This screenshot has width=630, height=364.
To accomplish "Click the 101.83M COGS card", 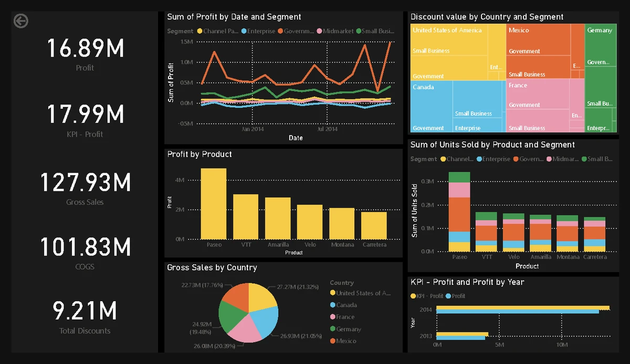I will click(x=85, y=253).
